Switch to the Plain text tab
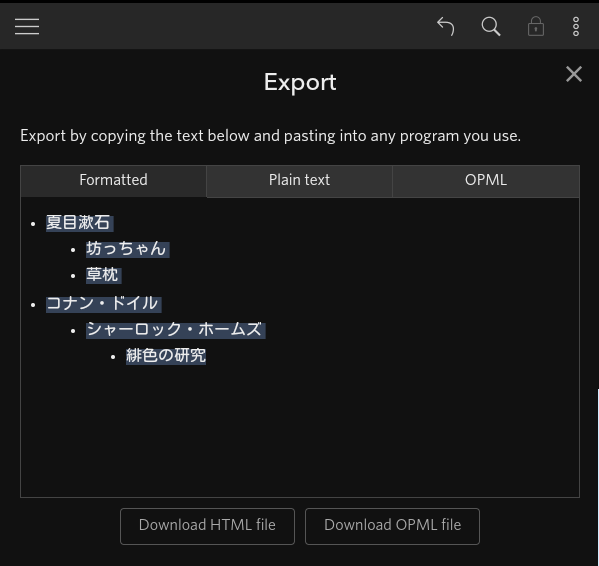This screenshot has width=599, height=566. coord(300,181)
